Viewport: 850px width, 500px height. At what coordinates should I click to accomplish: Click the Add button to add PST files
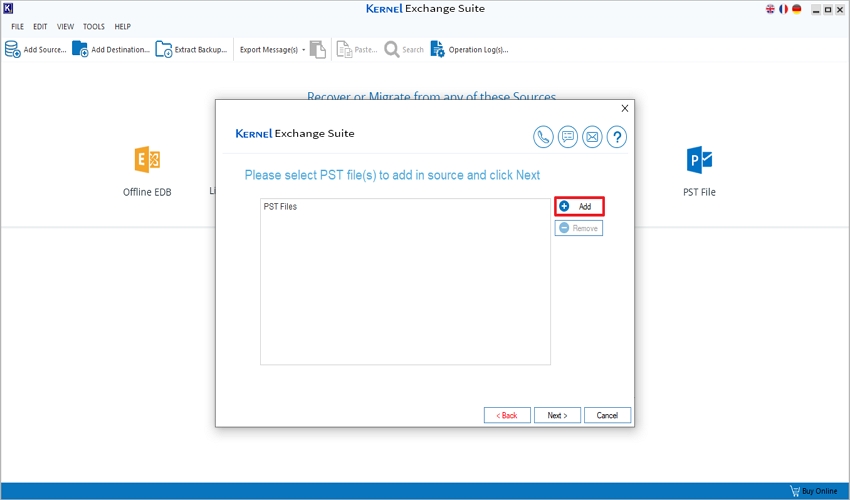point(579,206)
